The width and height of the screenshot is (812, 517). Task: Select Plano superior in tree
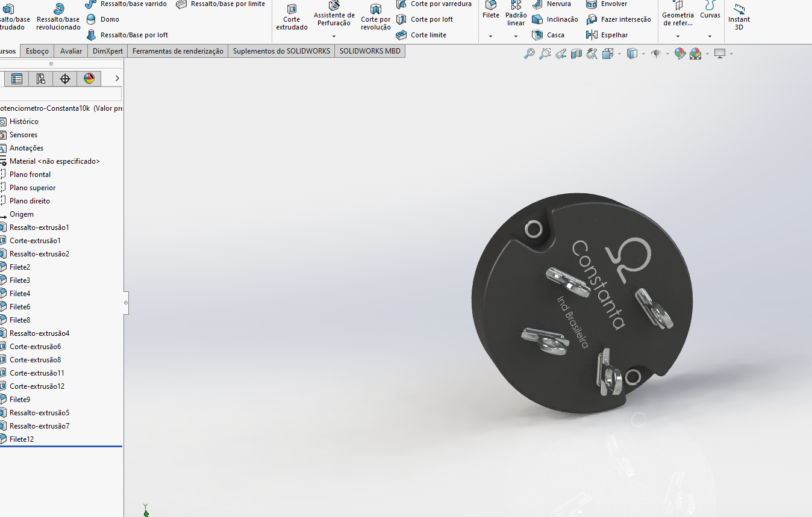(x=33, y=188)
